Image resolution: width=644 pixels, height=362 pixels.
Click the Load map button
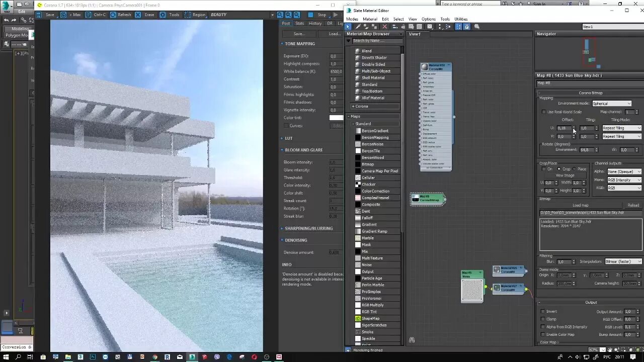click(580, 205)
